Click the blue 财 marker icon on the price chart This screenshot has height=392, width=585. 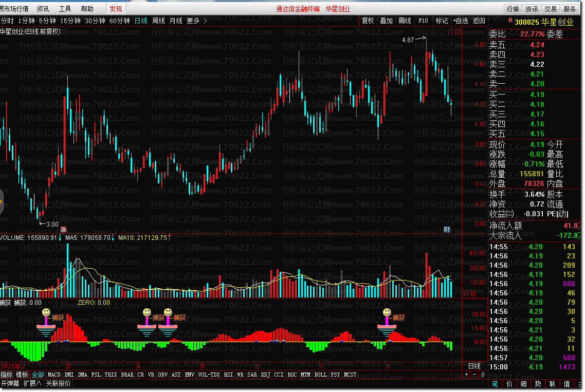pos(447,229)
